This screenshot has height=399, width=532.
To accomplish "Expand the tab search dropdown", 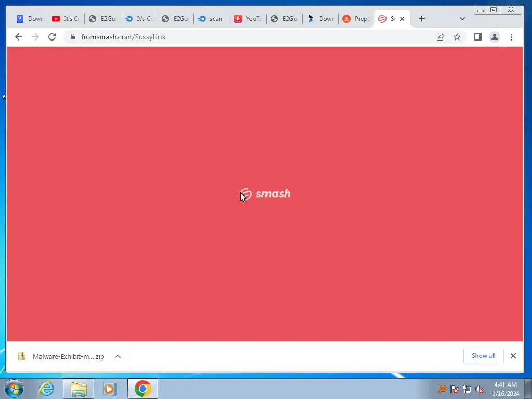I will click(x=462, y=19).
